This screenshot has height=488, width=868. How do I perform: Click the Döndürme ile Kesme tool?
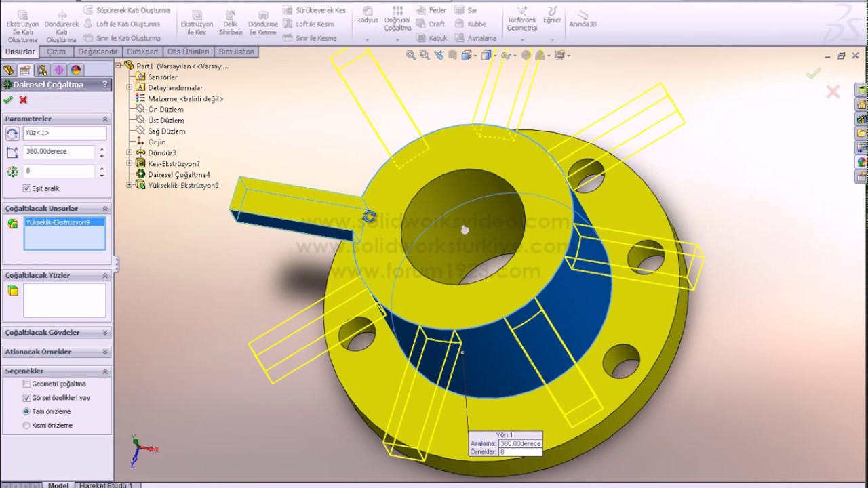point(263,23)
